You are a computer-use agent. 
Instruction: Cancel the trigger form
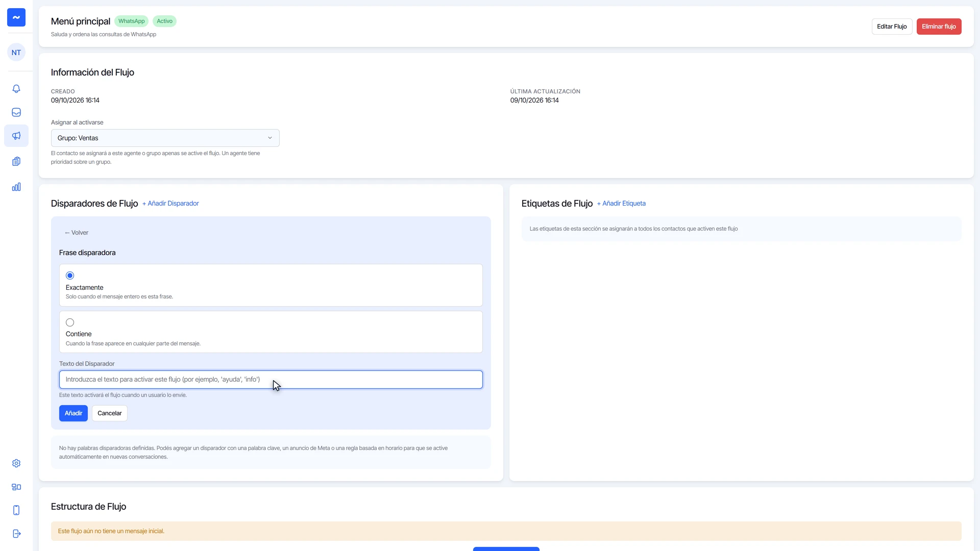pyautogui.click(x=110, y=413)
